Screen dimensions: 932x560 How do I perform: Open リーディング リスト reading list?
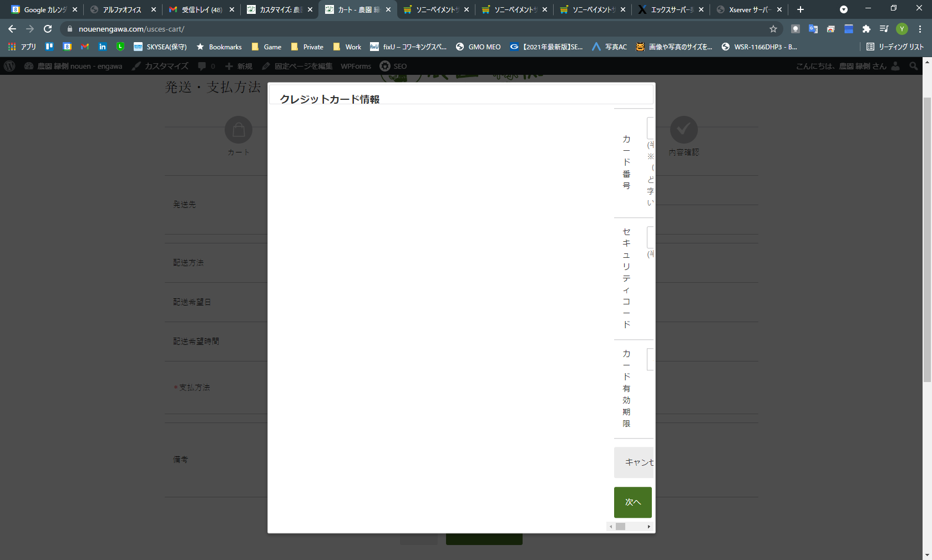tap(895, 47)
